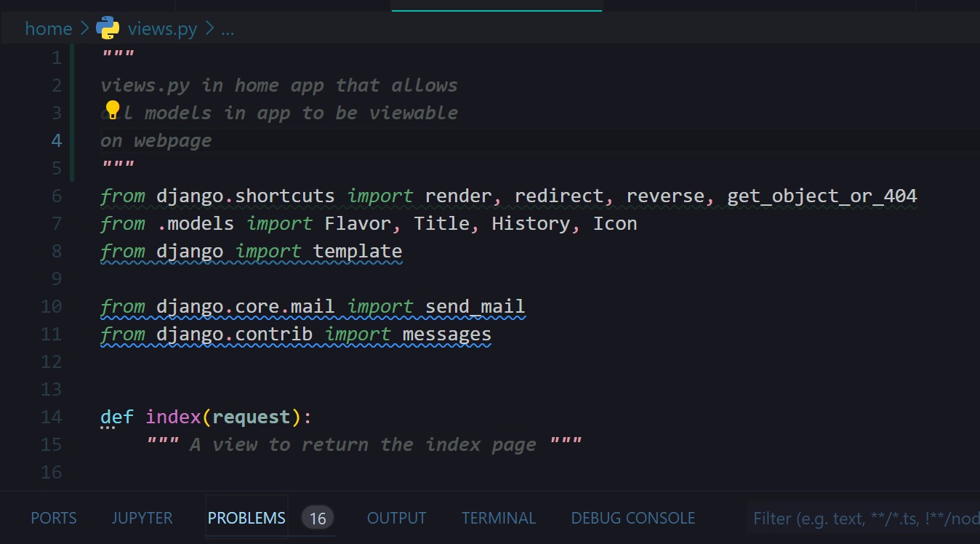Select the PROBLEMS panel tab
The width and height of the screenshot is (980, 544).
(246, 518)
